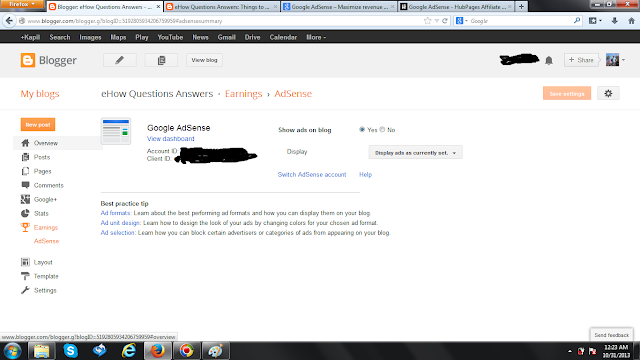Viewport: 640px width, 360px height.
Task: Click the user profile avatar
Action: click(612, 60)
